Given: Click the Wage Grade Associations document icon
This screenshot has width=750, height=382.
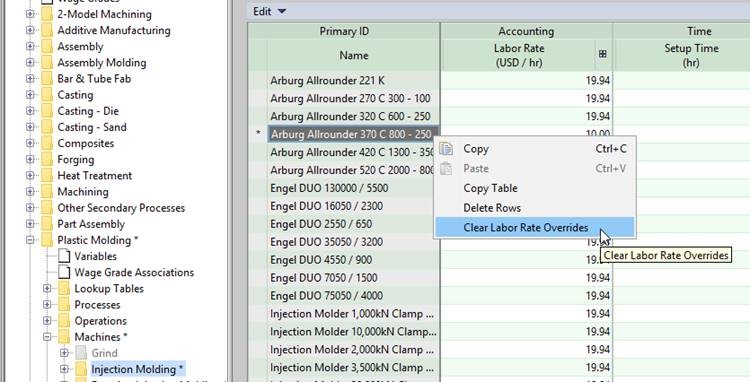Looking at the screenshot, I should [x=64, y=273].
